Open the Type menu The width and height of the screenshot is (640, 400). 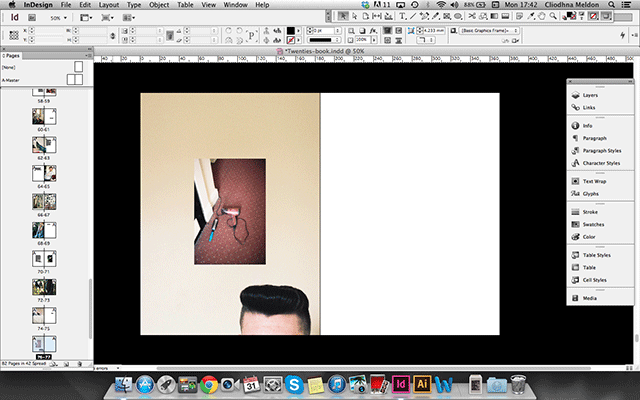click(x=134, y=5)
